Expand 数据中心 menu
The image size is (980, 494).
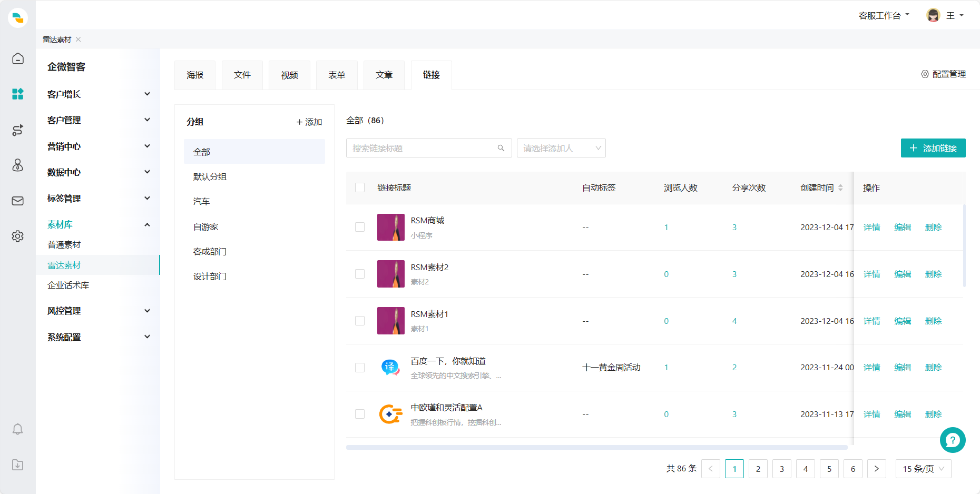point(98,172)
